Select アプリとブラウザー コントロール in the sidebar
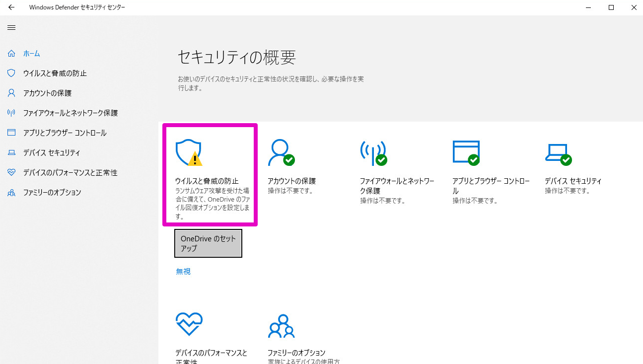Viewport: 643px width, 364px height. click(x=65, y=133)
